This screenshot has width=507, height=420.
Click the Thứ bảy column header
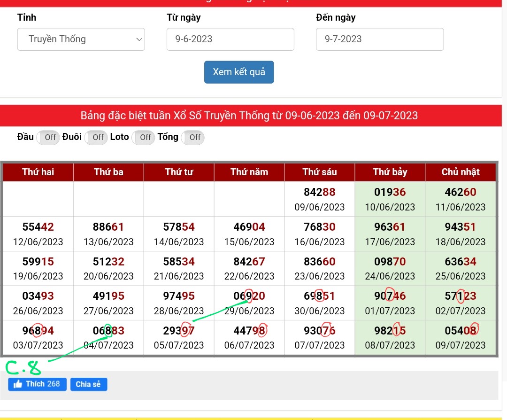tap(390, 172)
